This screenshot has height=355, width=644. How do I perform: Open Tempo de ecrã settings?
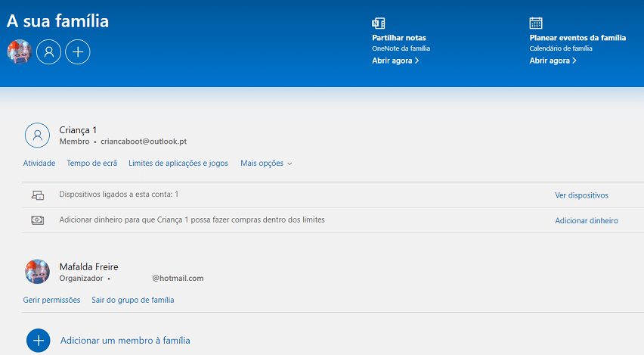[x=92, y=163]
